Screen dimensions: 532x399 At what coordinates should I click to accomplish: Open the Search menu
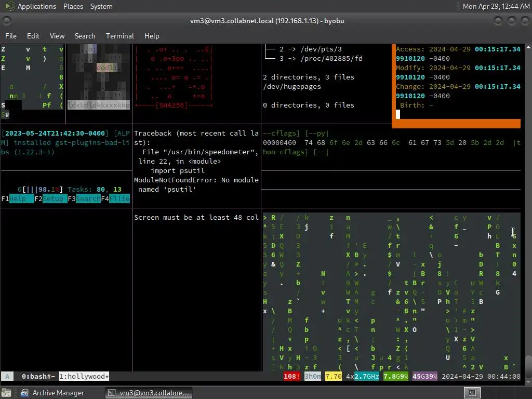(85, 36)
